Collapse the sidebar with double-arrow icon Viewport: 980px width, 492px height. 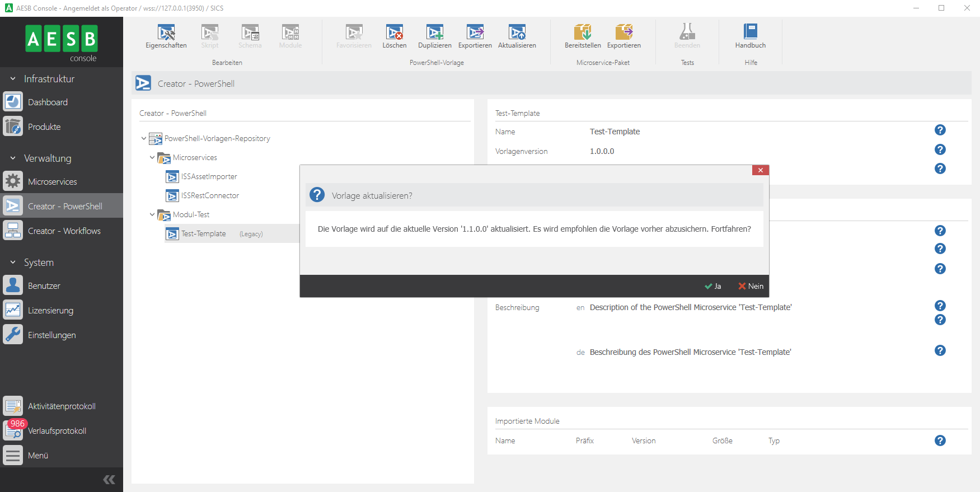pyautogui.click(x=109, y=480)
